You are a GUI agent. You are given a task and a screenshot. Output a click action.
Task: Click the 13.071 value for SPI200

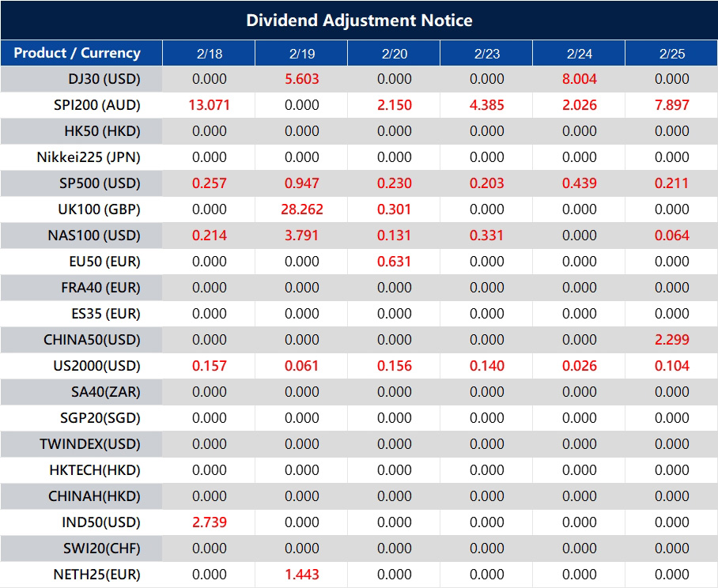click(x=208, y=105)
